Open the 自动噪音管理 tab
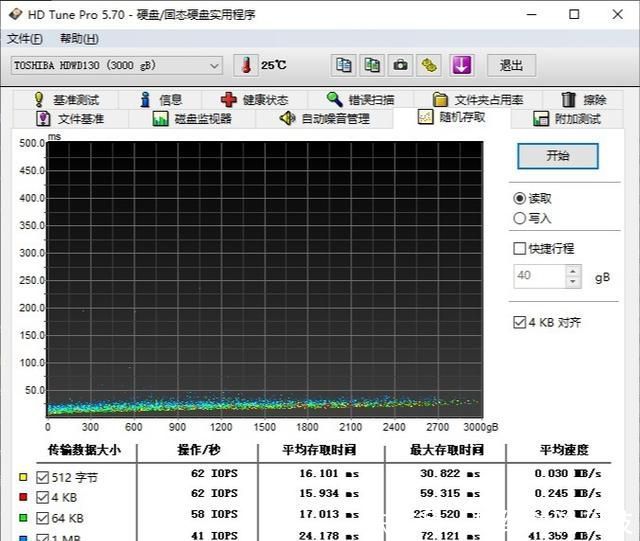 (324, 119)
